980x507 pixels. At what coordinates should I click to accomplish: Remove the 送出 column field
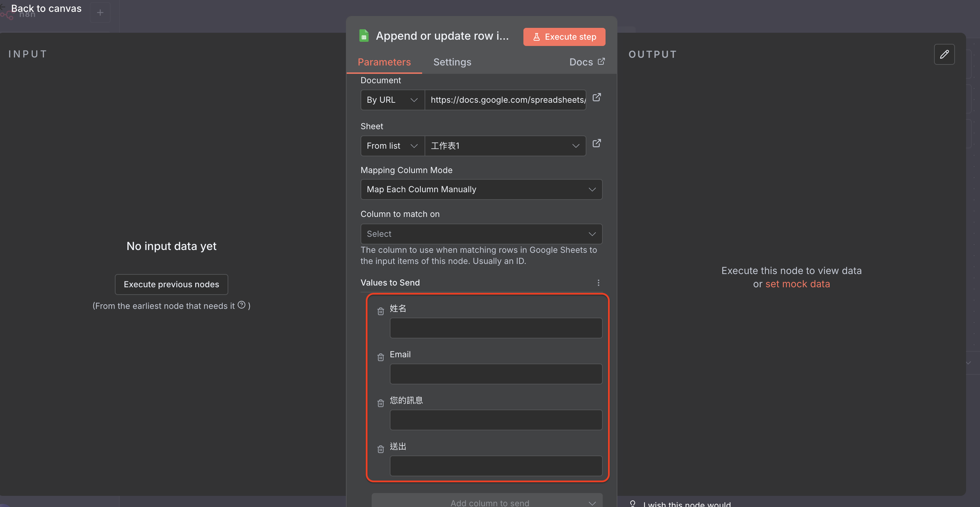tap(380, 449)
